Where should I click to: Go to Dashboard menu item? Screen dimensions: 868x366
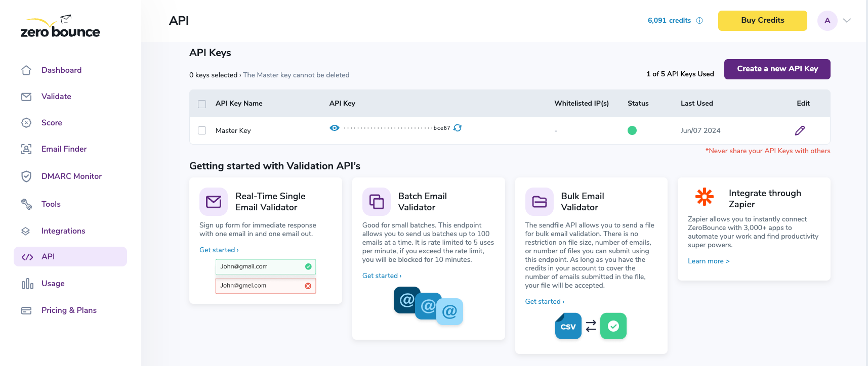(x=62, y=70)
